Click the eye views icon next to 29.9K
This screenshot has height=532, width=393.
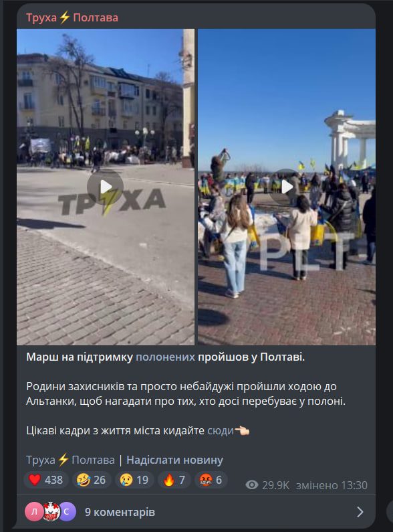252,485
